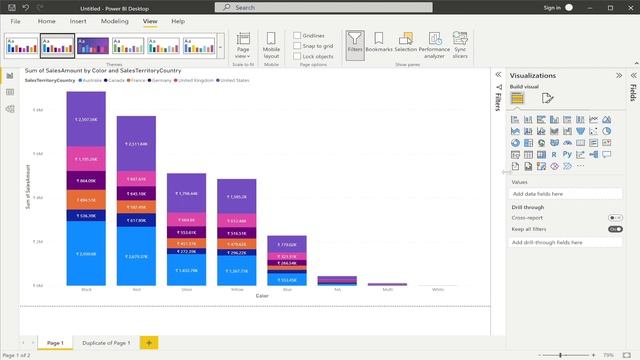Select the decomposition tree visual
This screenshot has height=360, width=640.
point(593,155)
